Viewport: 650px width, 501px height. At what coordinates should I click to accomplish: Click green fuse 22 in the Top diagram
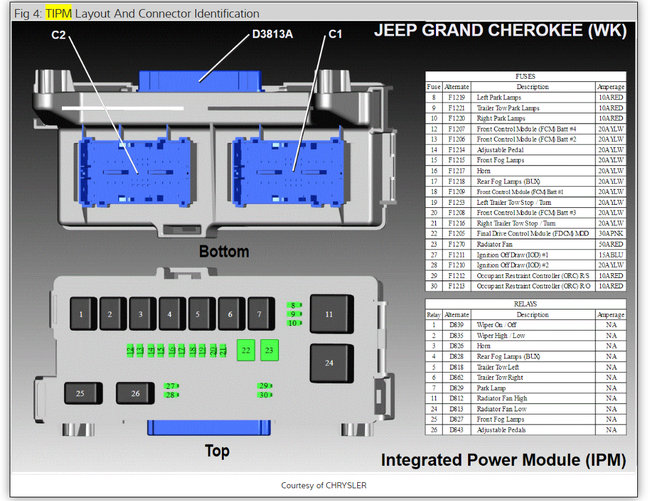[x=246, y=350]
